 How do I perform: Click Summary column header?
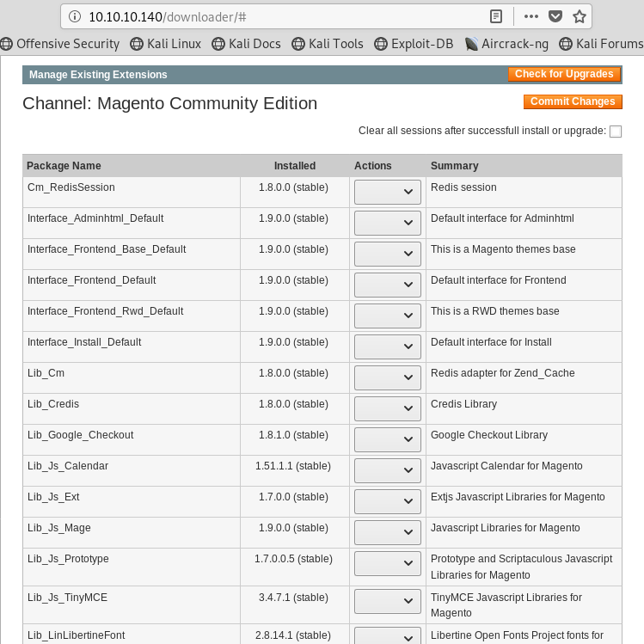pyautogui.click(x=454, y=166)
